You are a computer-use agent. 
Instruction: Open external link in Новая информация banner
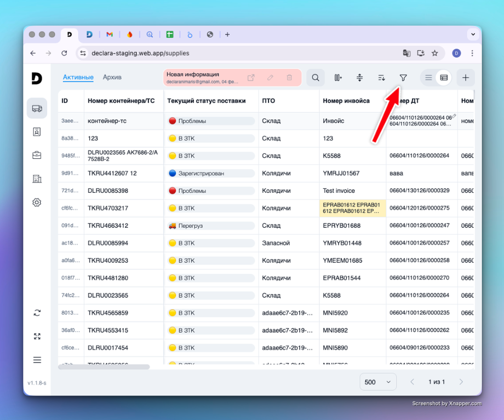pos(251,78)
